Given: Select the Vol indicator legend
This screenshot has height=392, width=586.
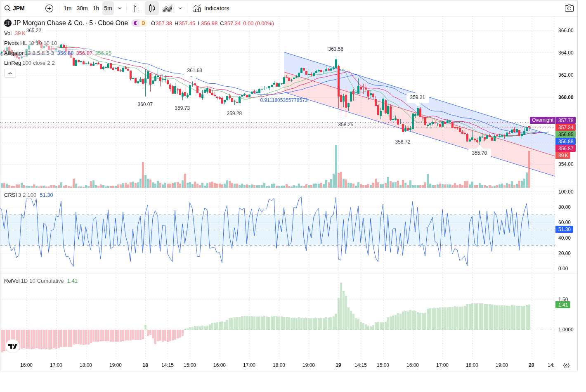Looking at the screenshot, I should (x=8, y=33).
